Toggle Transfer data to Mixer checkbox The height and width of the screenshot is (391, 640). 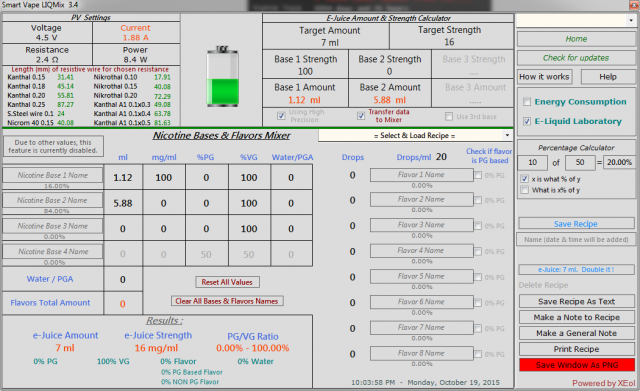pyautogui.click(x=361, y=116)
